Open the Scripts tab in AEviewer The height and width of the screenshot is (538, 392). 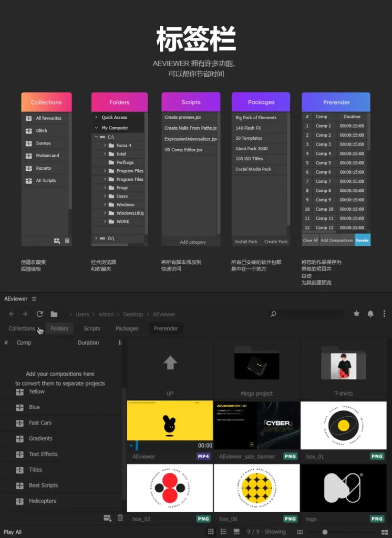(92, 328)
